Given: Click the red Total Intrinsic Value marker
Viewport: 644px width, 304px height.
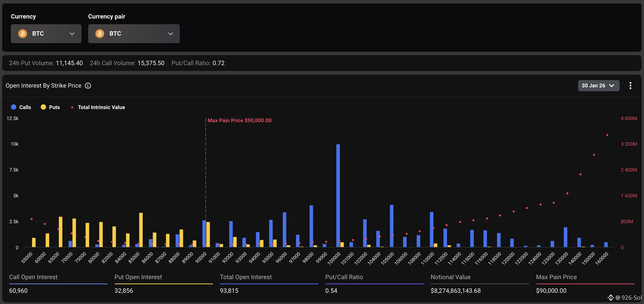Looking at the screenshot, I should tap(72, 107).
